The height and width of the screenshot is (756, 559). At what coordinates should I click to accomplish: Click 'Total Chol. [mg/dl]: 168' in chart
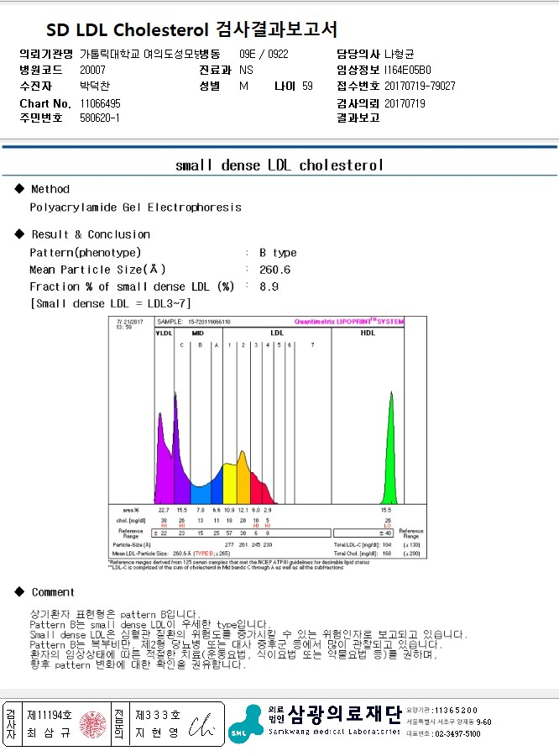(363, 554)
